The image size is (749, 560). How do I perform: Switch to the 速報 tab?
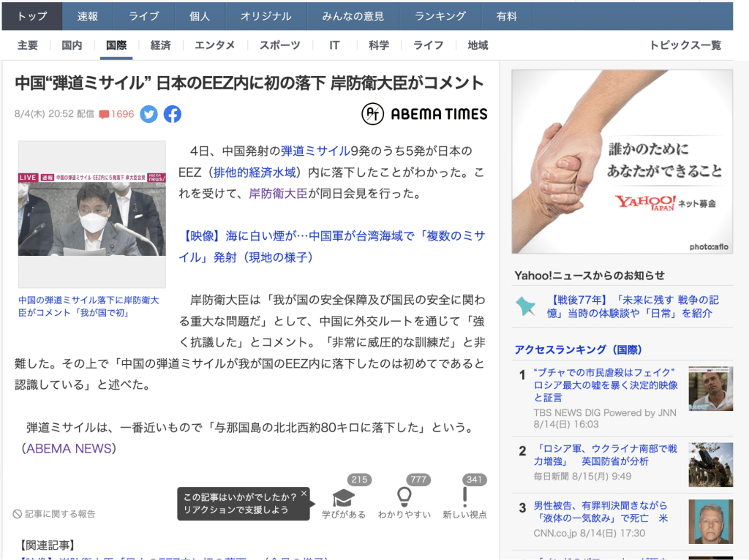[x=88, y=16]
